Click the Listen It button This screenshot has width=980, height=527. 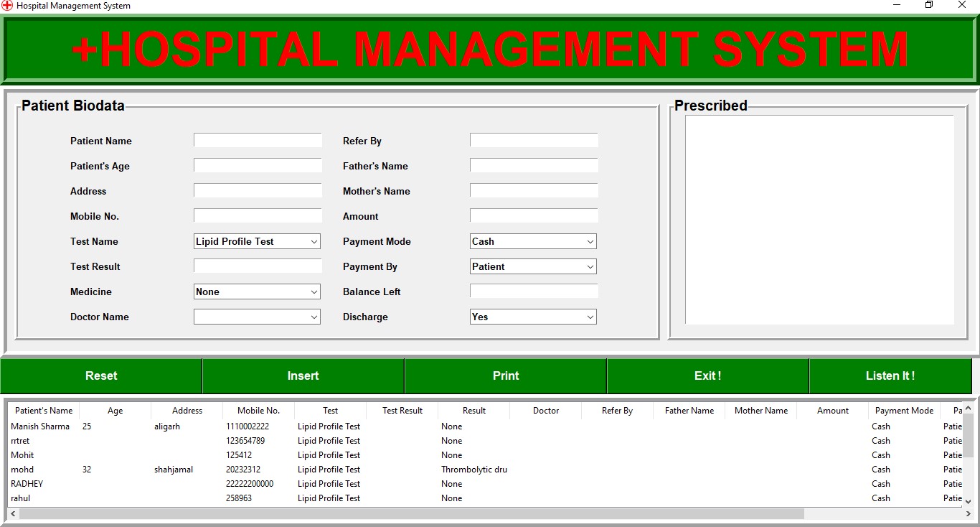tap(890, 376)
